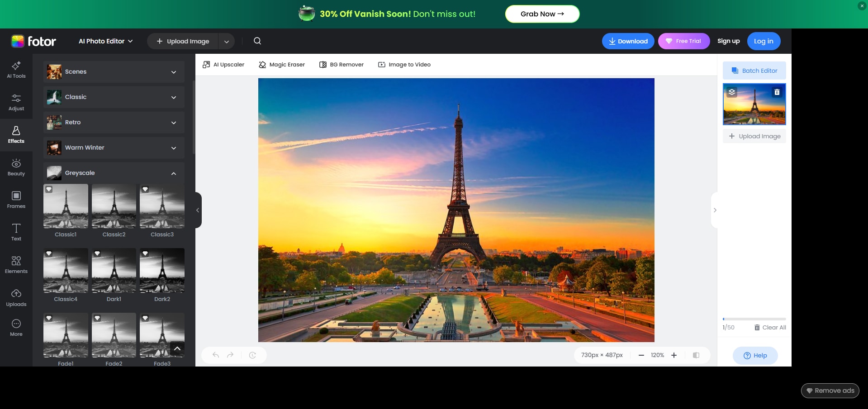The height and width of the screenshot is (409, 868).
Task: Open the BG Remover tool
Action: (x=342, y=64)
